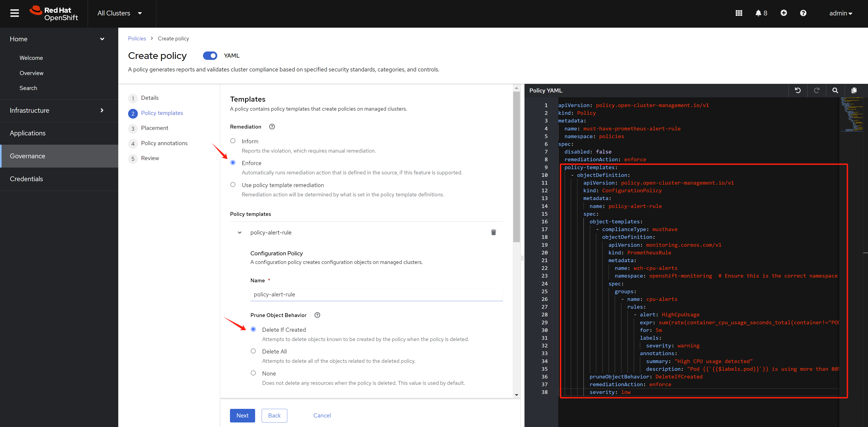868x427 pixels.
Task: Open Credentials in the sidebar
Action: 26,179
